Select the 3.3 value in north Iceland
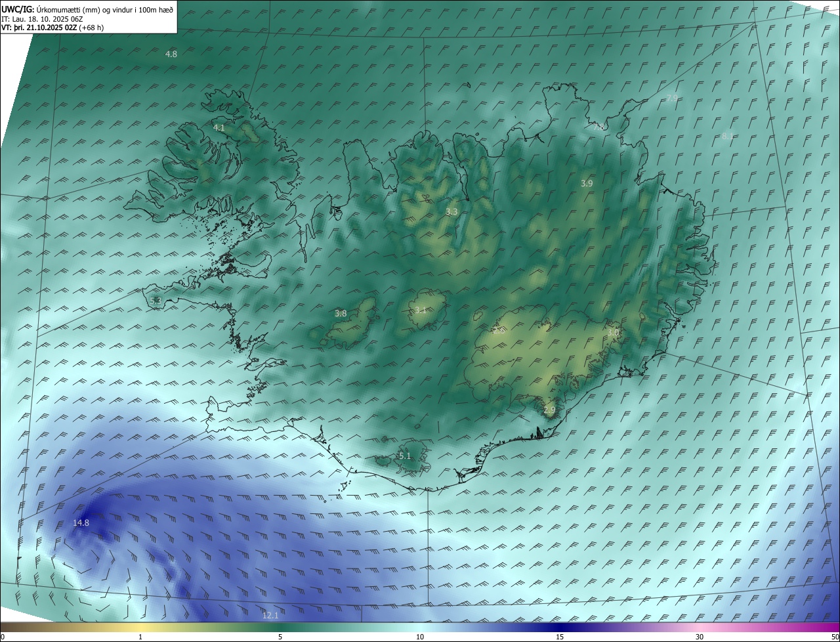 pyautogui.click(x=451, y=211)
